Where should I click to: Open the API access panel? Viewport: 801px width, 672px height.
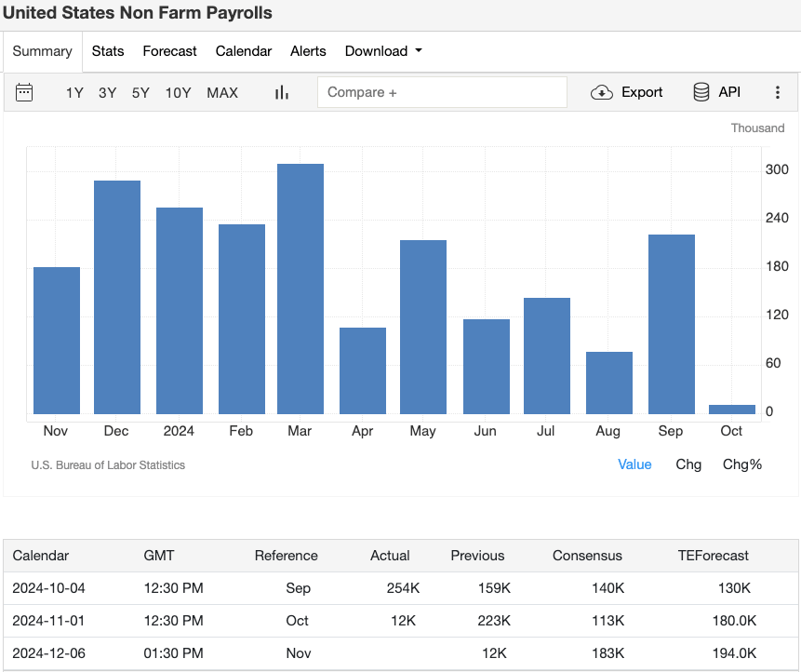click(x=716, y=92)
